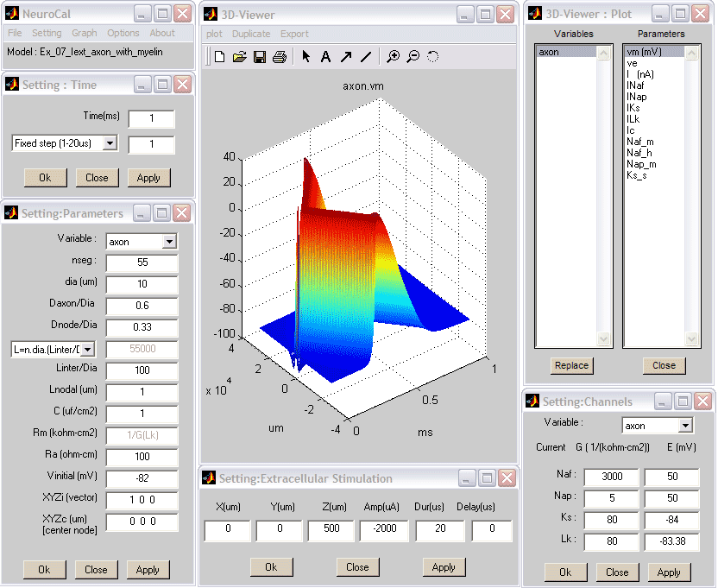Image resolution: width=718 pixels, height=588 pixels.
Task: Click the Z(um) field showing 500
Action: click(331, 529)
